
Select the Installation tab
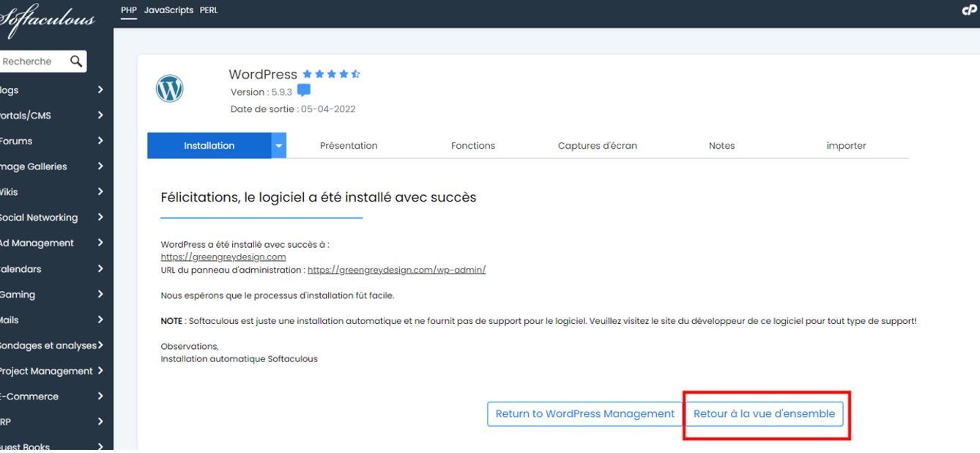point(209,145)
